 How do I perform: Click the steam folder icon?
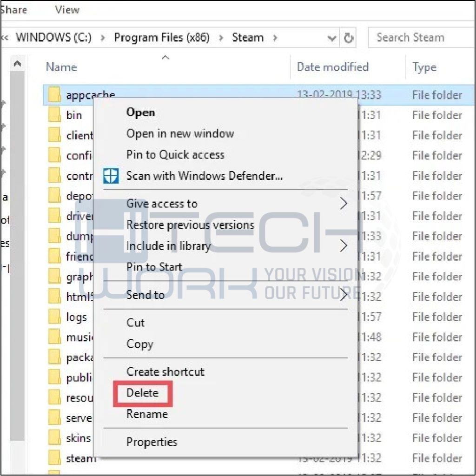[x=55, y=458]
